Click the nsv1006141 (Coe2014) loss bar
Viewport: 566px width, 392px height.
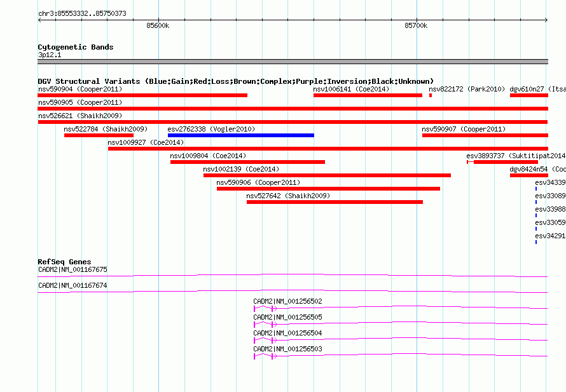click(368, 95)
